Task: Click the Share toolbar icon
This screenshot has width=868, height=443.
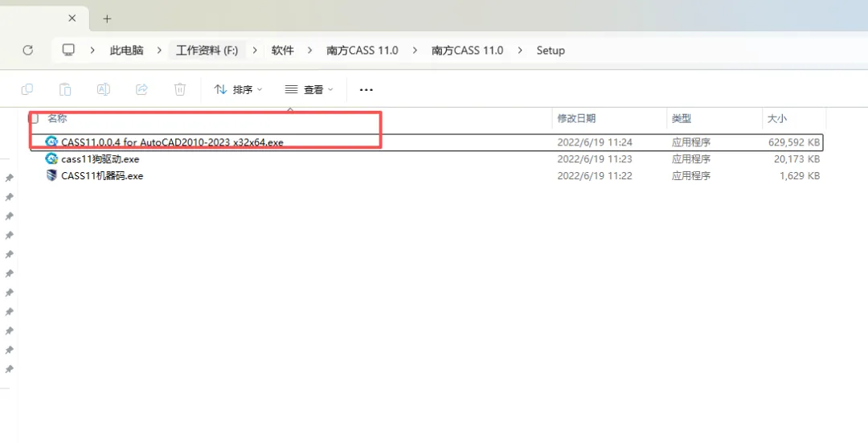Action: pyautogui.click(x=141, y=89)
